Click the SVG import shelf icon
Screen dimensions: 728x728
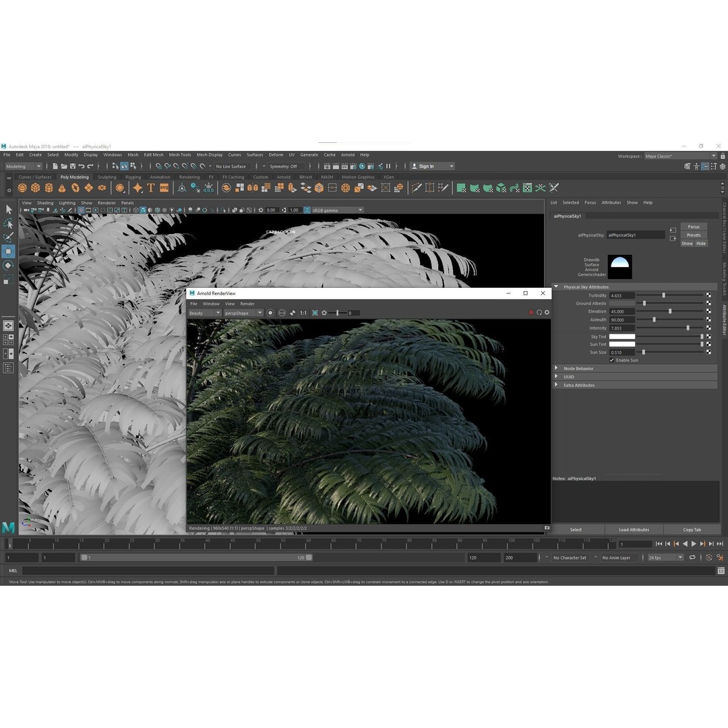[x=164, y=188]
